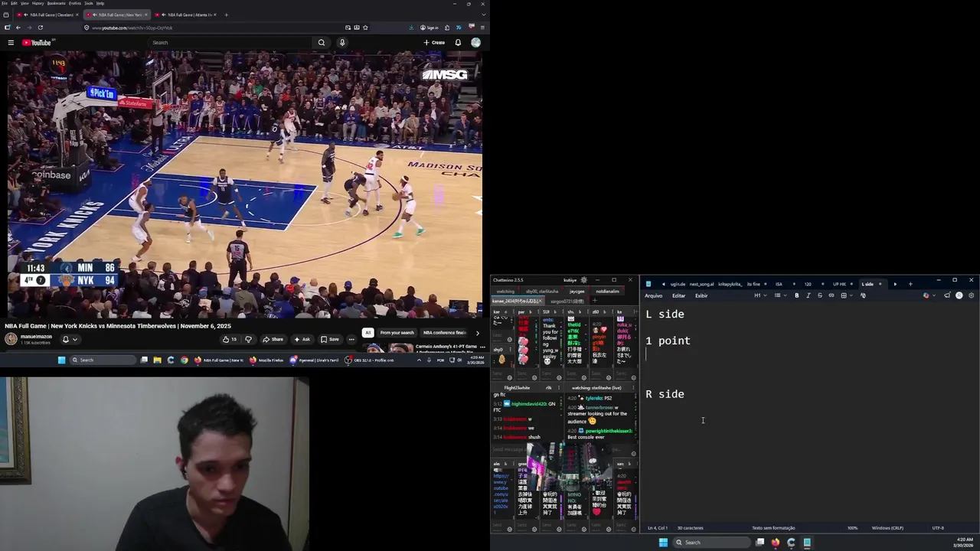The width and height of the screenshot is (980, 551).
Task: Toggle strikethrough formatting in Notepad
Action: click(x=820, y=295)
